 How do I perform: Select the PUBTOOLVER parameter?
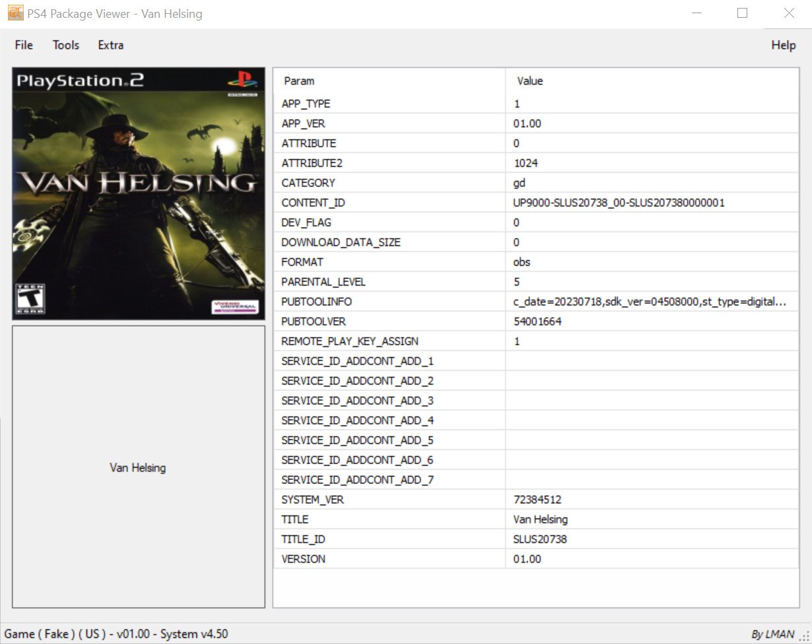(x=389, y=321)
